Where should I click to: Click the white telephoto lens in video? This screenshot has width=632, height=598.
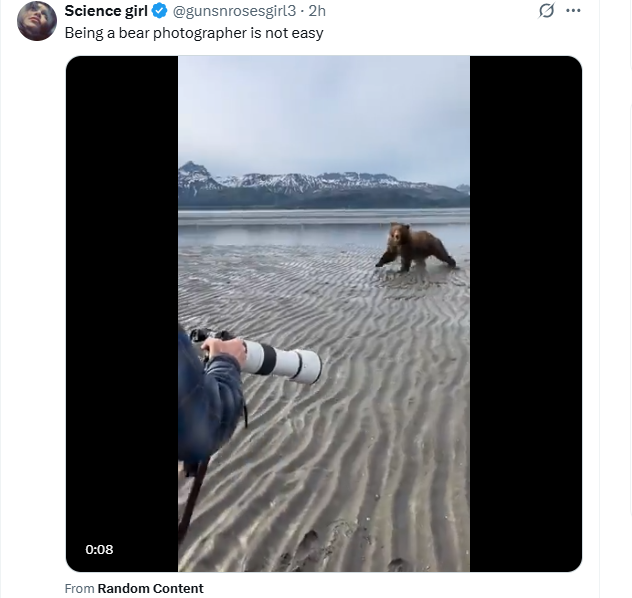[x=281, y=361]
